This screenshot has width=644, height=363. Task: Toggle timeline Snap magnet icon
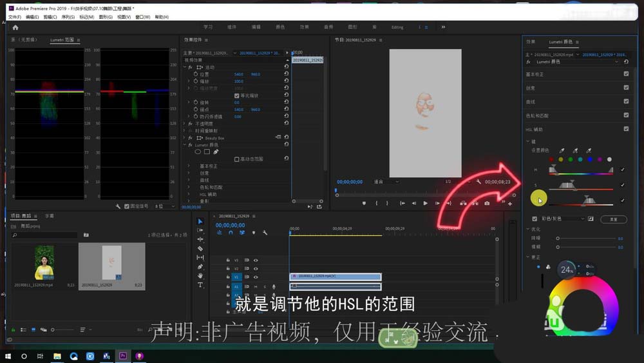click(231, 233)
